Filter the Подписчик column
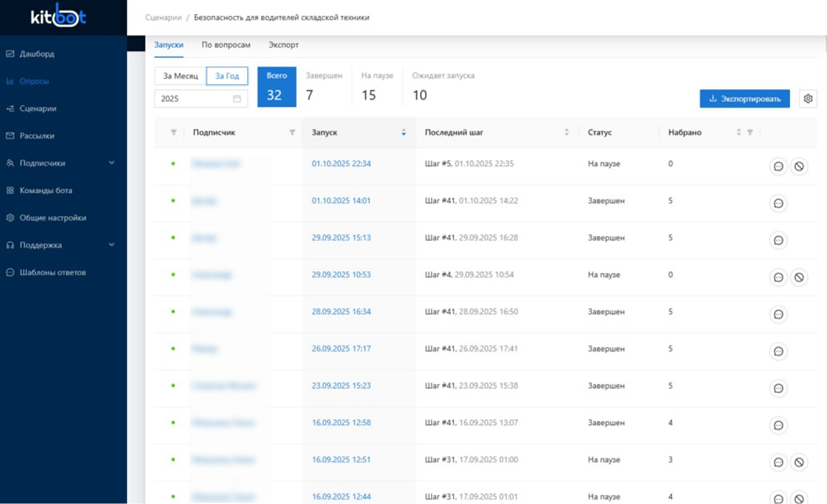Viewport: 827px width, 504px height. tap(292, 133)
